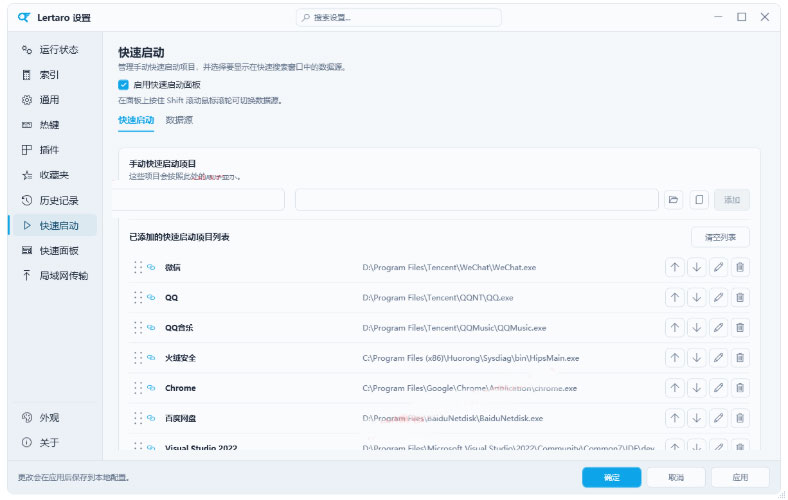Screen dimensions: 788x500
Task: Click the 火绒安全 item name
Action: point(180,358)
